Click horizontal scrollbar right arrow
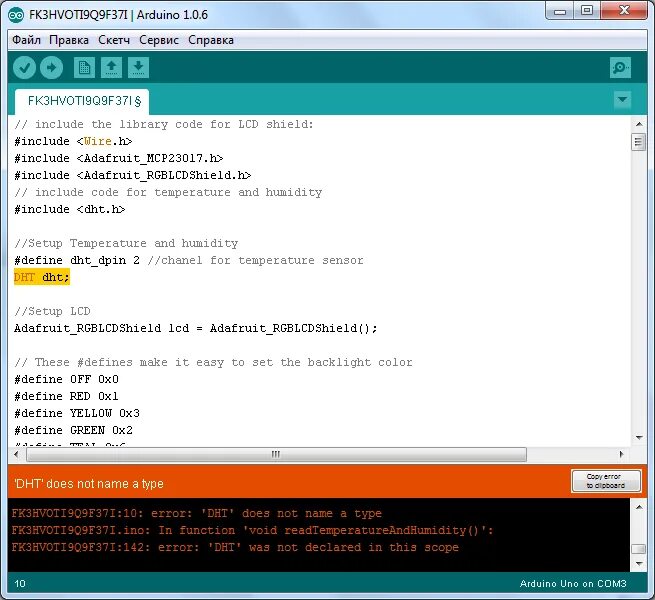 pos(622,454)
